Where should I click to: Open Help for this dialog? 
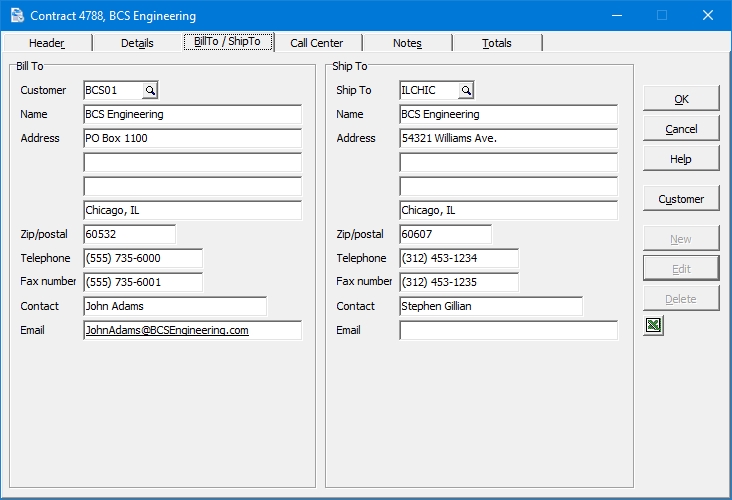coord(681,159)
